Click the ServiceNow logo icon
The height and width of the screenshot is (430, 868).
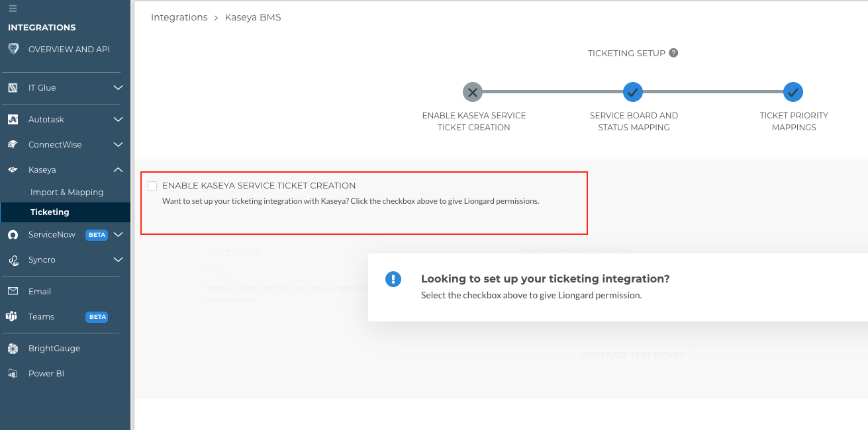tap(13, 235)
